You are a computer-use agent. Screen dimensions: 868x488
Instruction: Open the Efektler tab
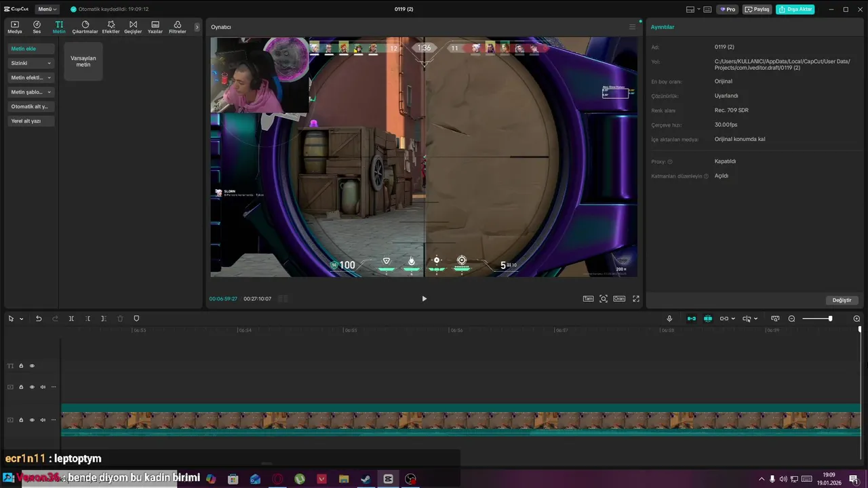111,27
